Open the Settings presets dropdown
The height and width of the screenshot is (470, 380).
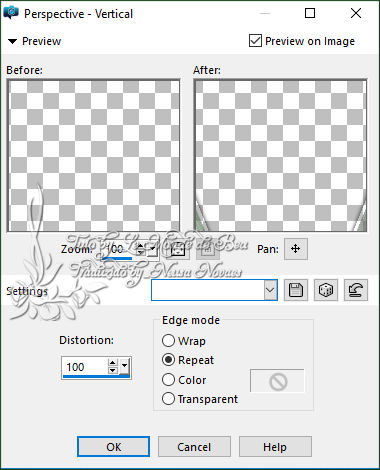[x=270, y=290]
